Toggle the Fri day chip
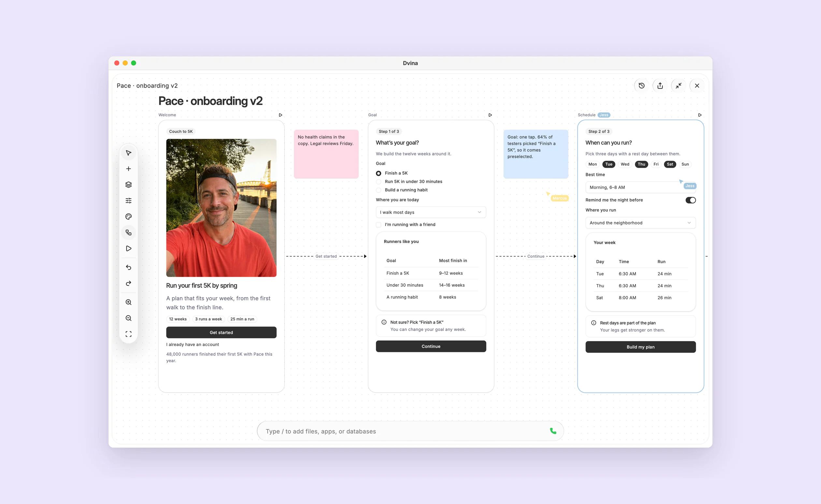821x504 pixels. (656, 164)
